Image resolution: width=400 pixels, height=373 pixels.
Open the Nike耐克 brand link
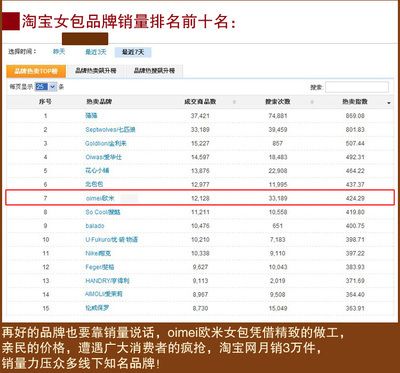(x=98, y=253)
